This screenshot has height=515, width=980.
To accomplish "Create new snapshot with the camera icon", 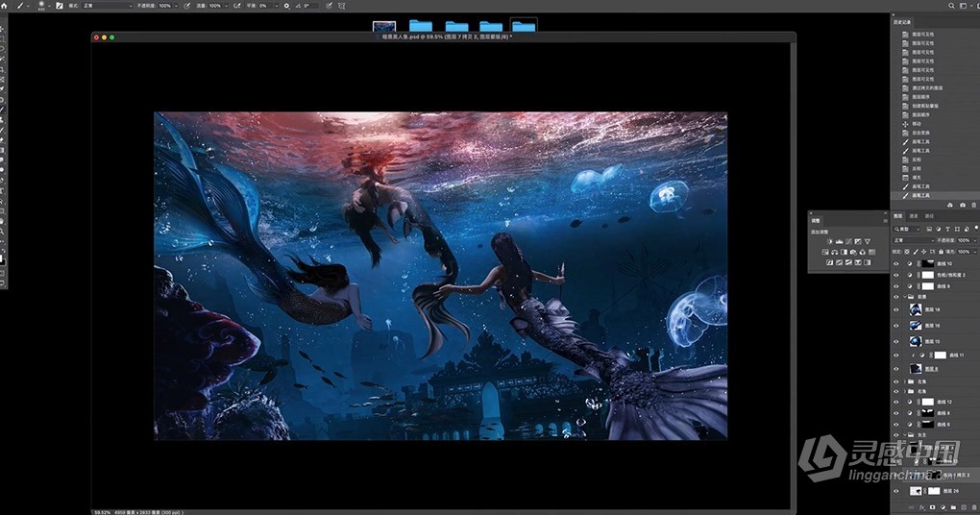I will pos(962,205).
